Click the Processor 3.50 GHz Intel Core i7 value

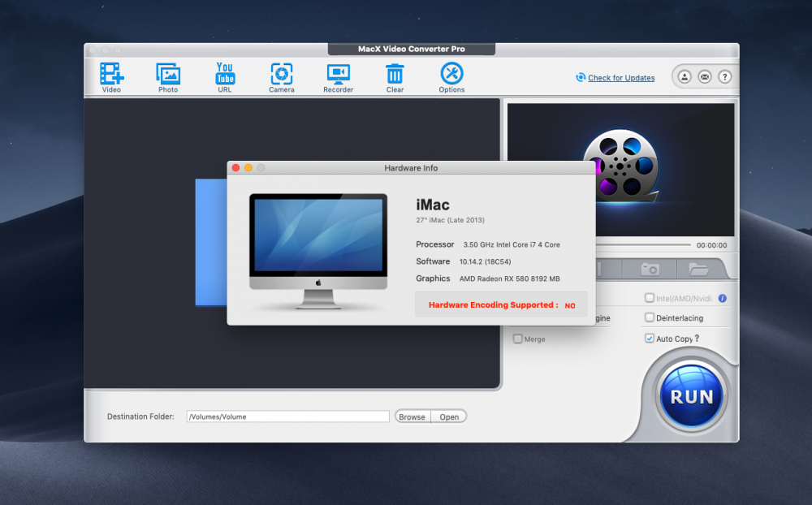click(512, 244)
